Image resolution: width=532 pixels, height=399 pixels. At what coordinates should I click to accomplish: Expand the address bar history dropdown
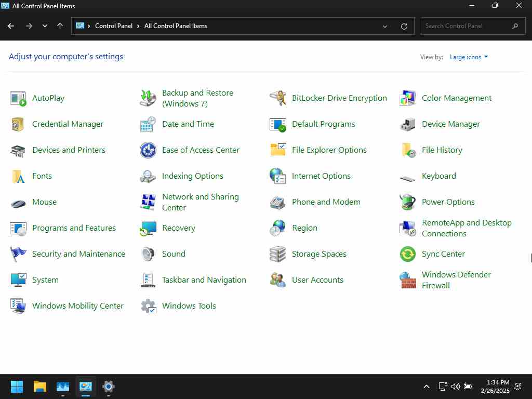pyautogui.click(x=385, y=26)
